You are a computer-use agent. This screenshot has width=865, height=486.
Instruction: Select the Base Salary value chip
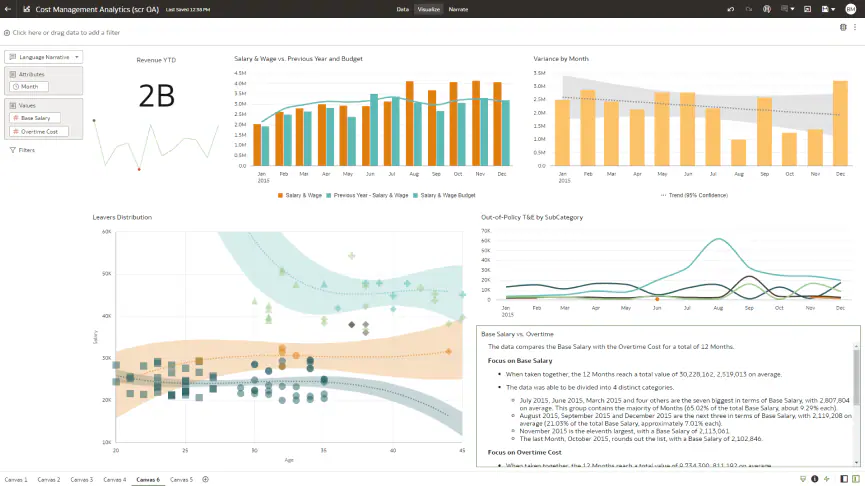pos(35,118)
